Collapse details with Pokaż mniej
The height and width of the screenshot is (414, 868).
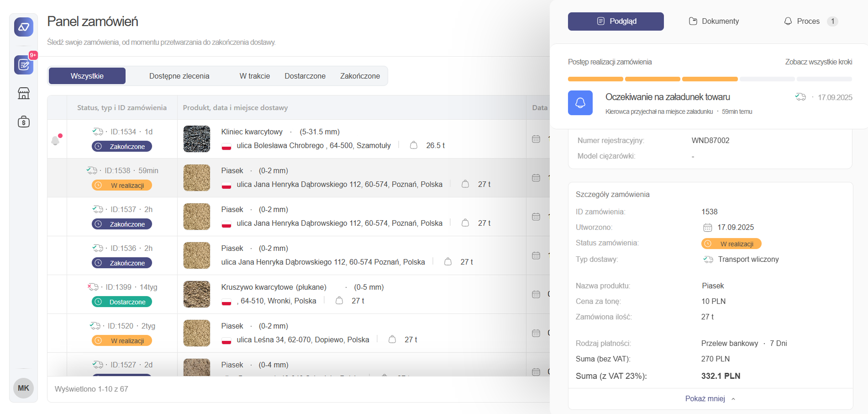[710, 399]
